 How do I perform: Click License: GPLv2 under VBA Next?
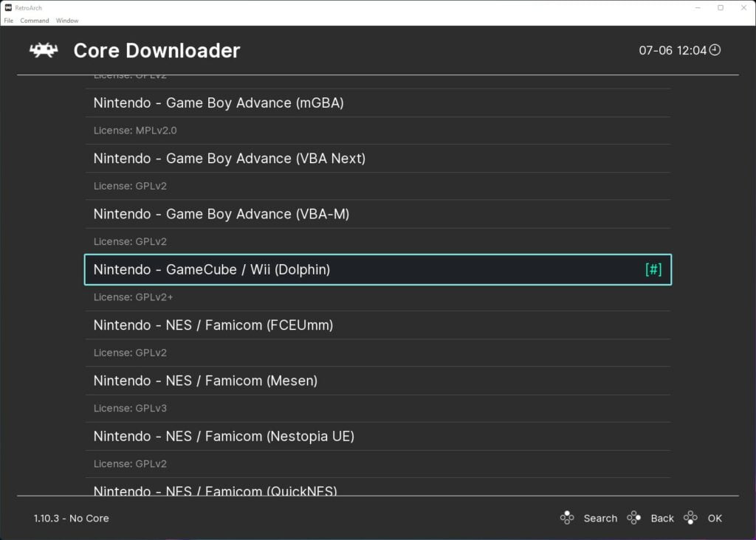point(130,186)
